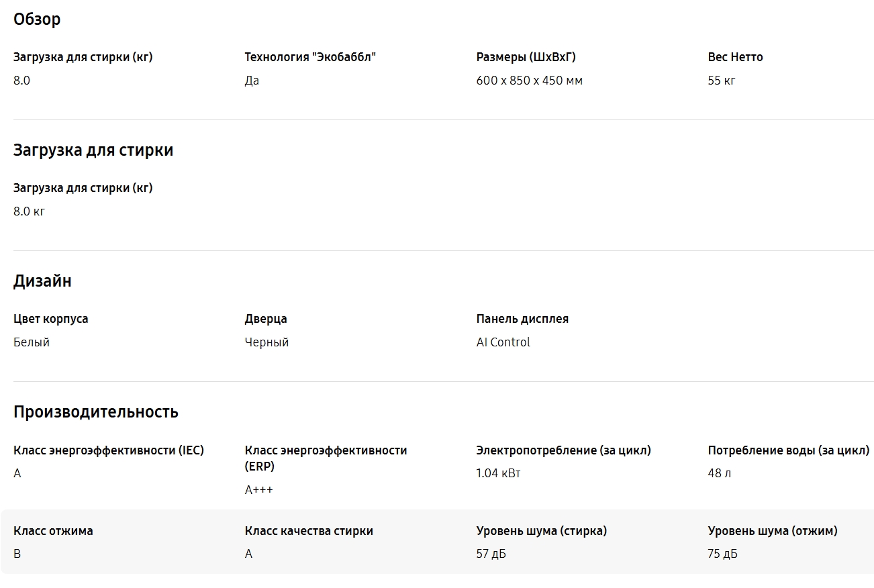Select the "AI Control" display panel value
The width and height of the screenshot is (874, 588).
(503, 342)
